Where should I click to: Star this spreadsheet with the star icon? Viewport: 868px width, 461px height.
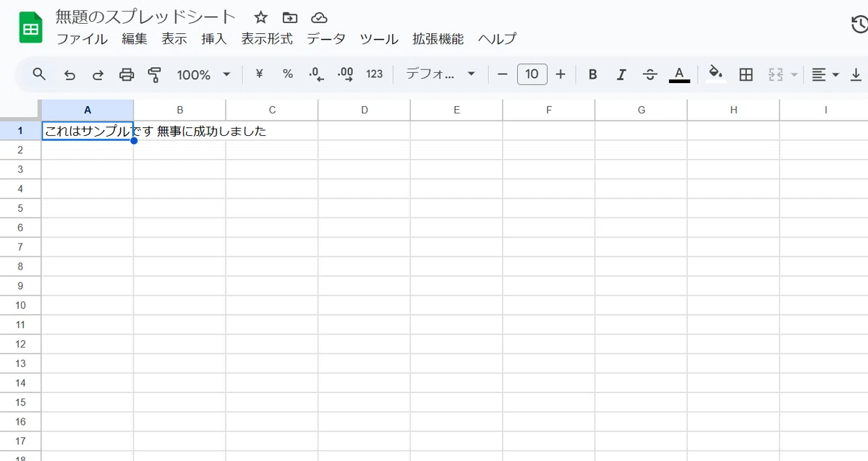tap(261, 17)
